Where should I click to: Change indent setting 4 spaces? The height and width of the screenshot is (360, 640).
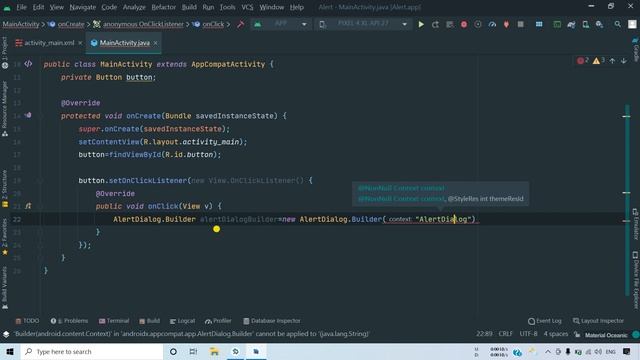click(556, 334)
